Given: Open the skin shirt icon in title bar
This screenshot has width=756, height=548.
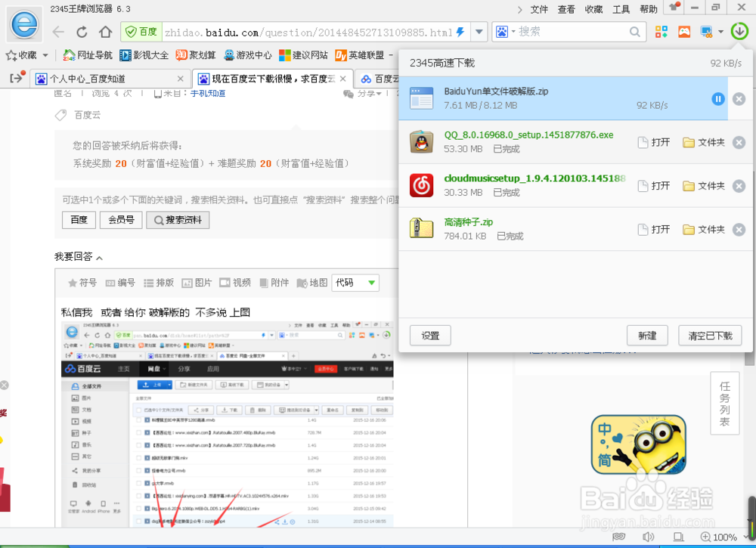Looking at the screenshot, I should (674, 8).
